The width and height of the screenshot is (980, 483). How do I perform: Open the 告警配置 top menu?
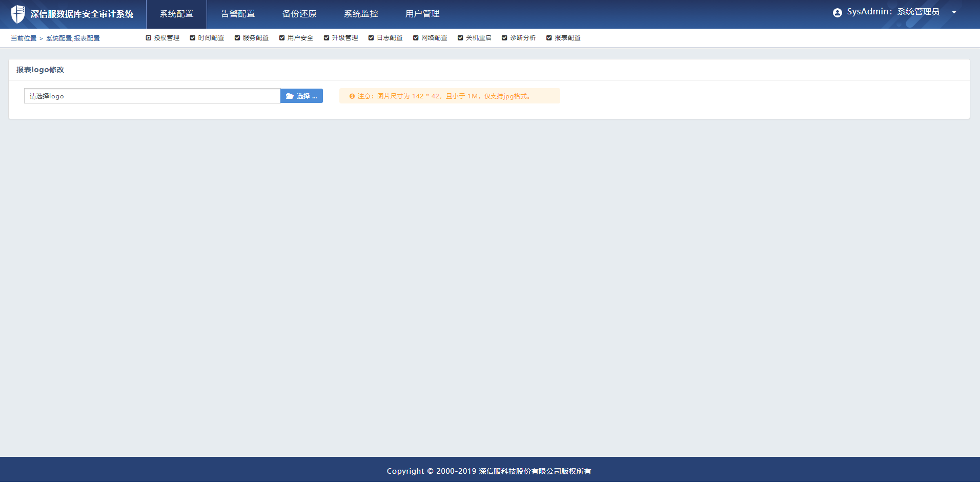[x=238, y=14]
